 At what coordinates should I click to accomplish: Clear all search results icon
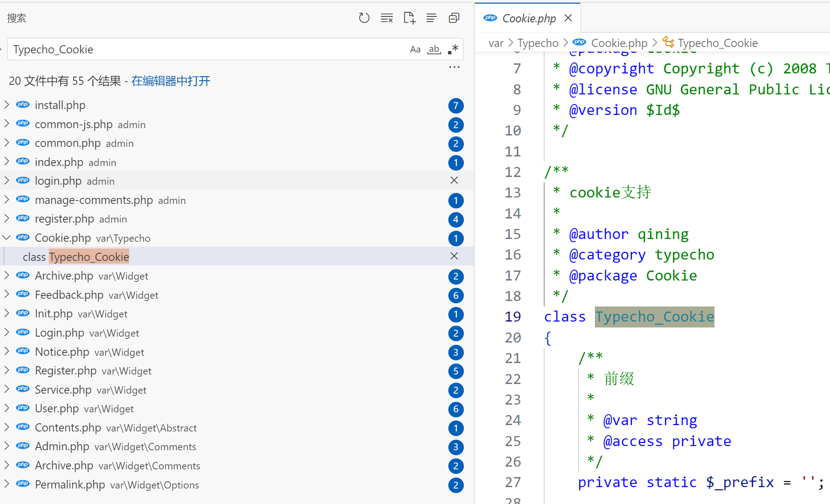pyautogui.click(x=387, y=18)
